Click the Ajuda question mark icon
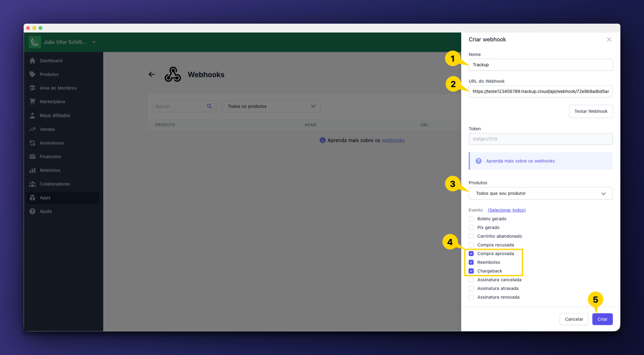The width and height of the screenshot is (644, 355). pos(32,211)
